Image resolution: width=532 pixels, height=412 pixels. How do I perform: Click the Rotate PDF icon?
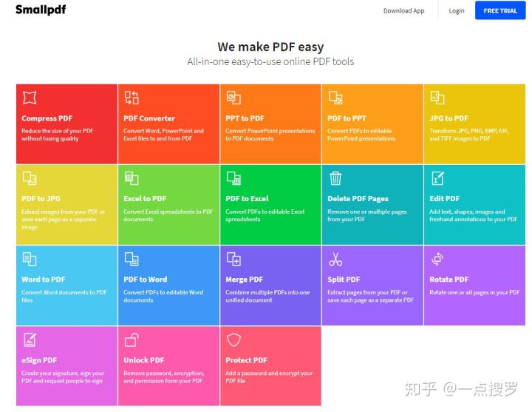(437, 259)
